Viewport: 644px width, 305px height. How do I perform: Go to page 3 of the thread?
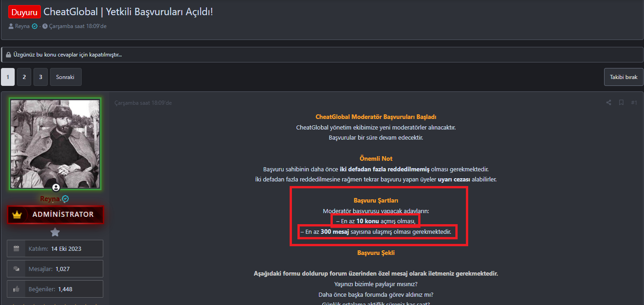[40, 77]
